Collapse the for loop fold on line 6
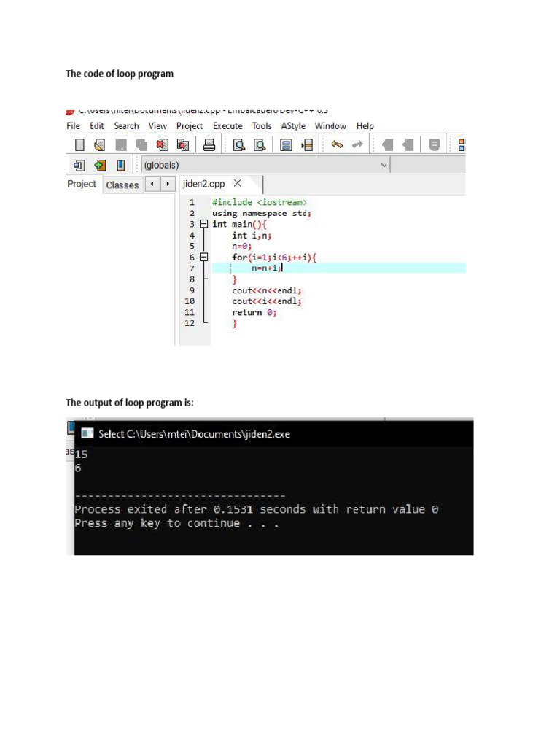 click(x=204, y=257)
